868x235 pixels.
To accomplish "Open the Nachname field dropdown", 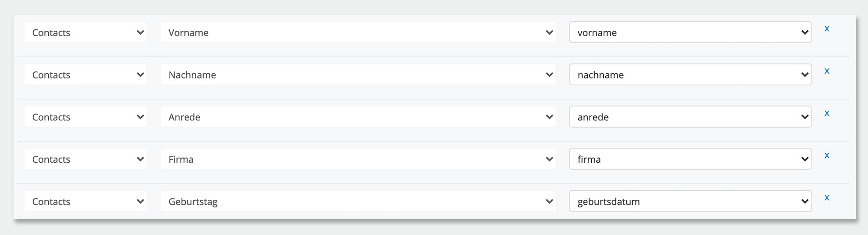I will pos(358,75).
